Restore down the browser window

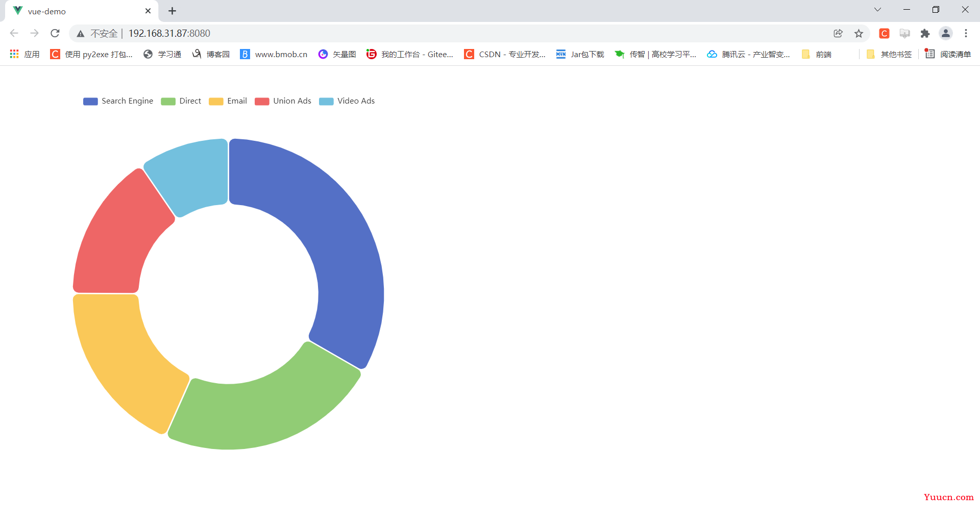pos(936,10)
